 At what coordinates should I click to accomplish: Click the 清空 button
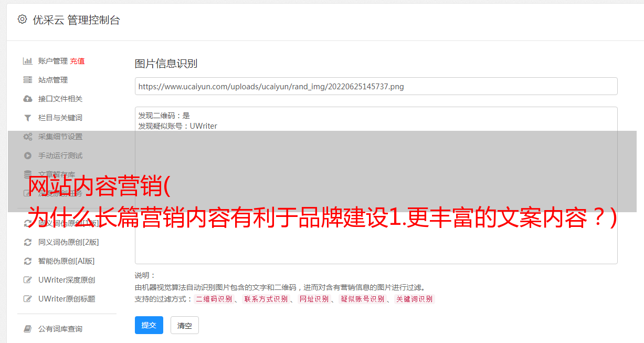pyautogui.click(x=185, y=325)
